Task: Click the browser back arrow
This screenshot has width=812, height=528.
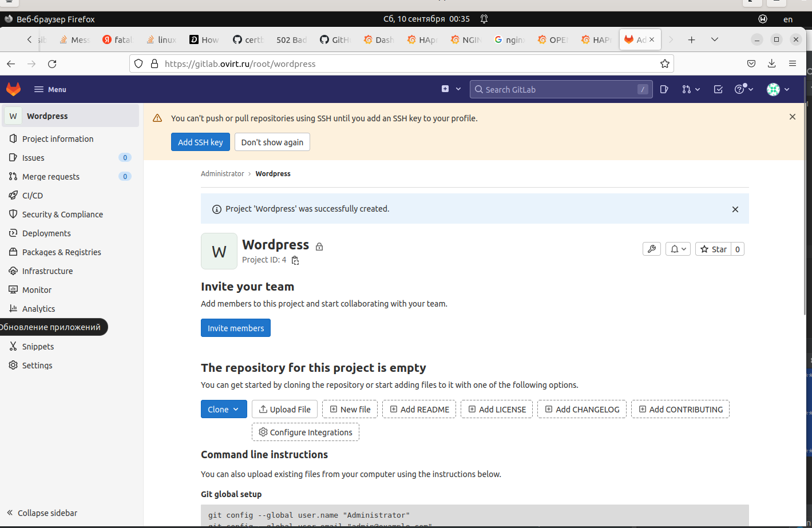Action: point(11,63)
